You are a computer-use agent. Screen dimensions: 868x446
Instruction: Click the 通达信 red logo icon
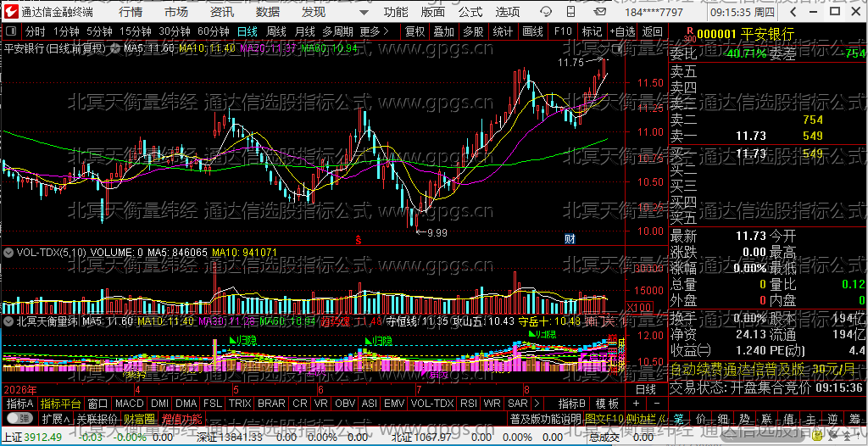(10, 12)
